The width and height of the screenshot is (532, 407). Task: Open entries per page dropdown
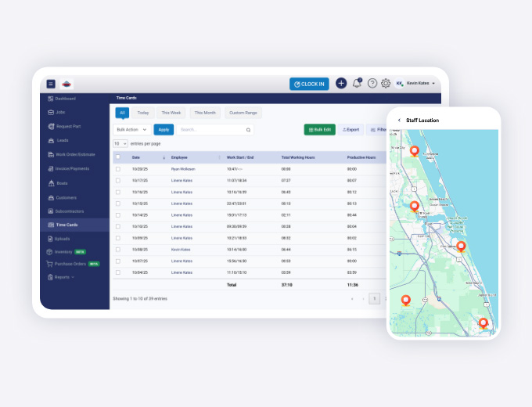[120, 144]
